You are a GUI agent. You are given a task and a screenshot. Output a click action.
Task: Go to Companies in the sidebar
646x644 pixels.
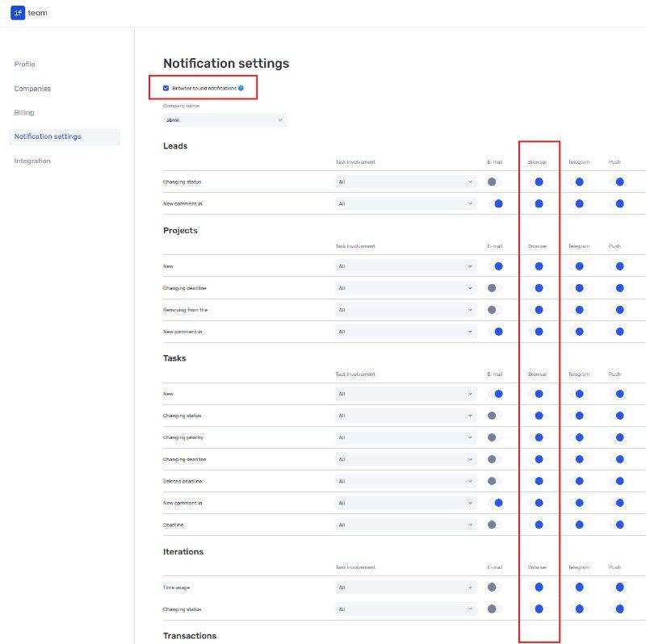tap(32, 89)
